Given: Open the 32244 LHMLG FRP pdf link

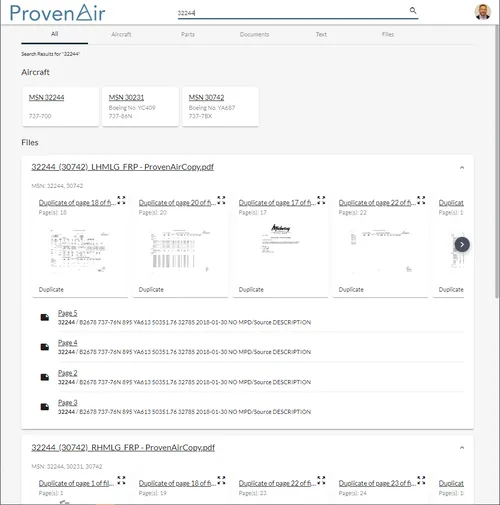Looking at the screenshot, I should [x=122, y=167].
